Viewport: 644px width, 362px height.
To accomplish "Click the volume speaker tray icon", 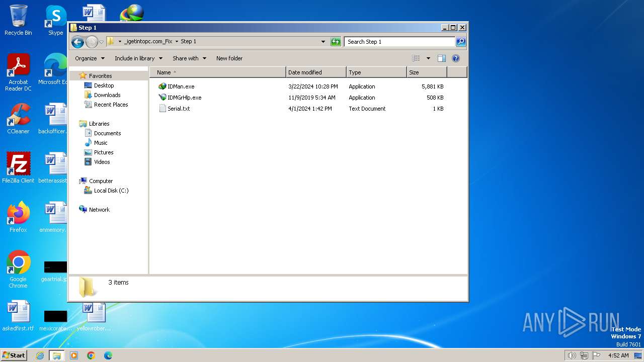I will tap(572, 355).
